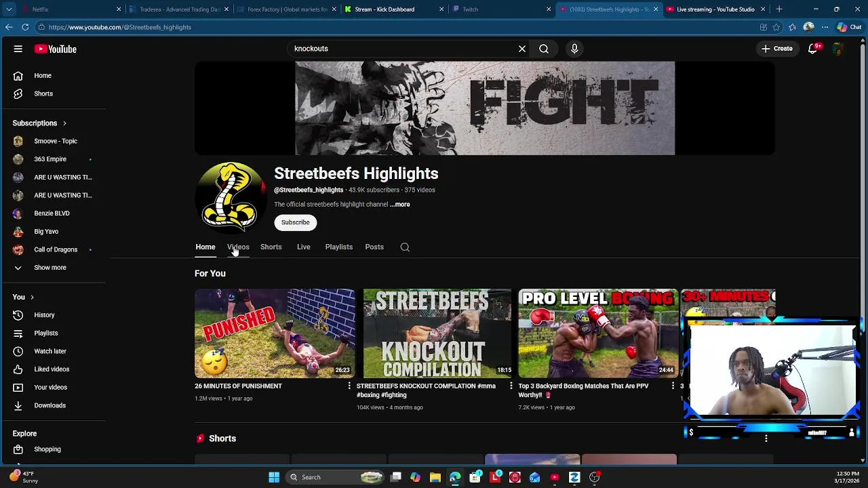
Task: Click the search magnifier button
Action: pyautogui.click(x=544, y=49)
